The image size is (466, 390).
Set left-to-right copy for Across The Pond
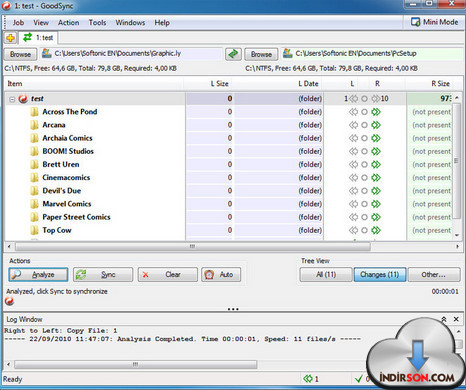(376, 112)
